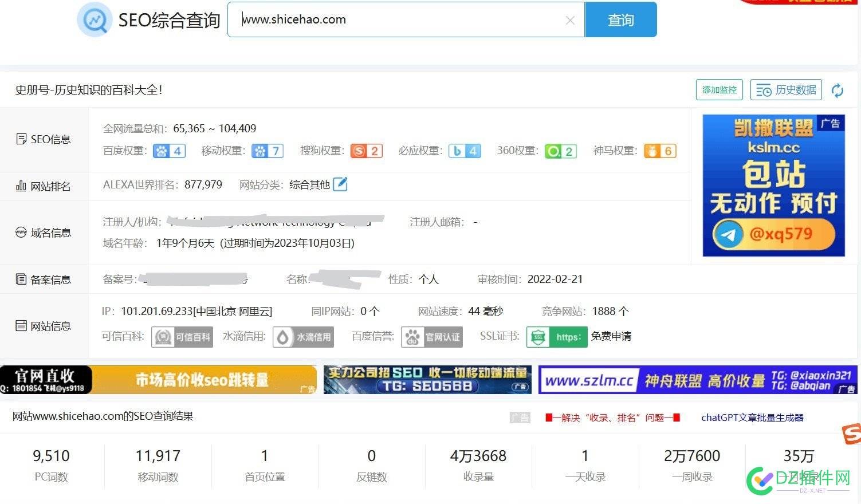The height and width of the screenshot is (504, 861).
Task: Click the 移动权重 badge showing 7
Action: click(x=268, y=151)
